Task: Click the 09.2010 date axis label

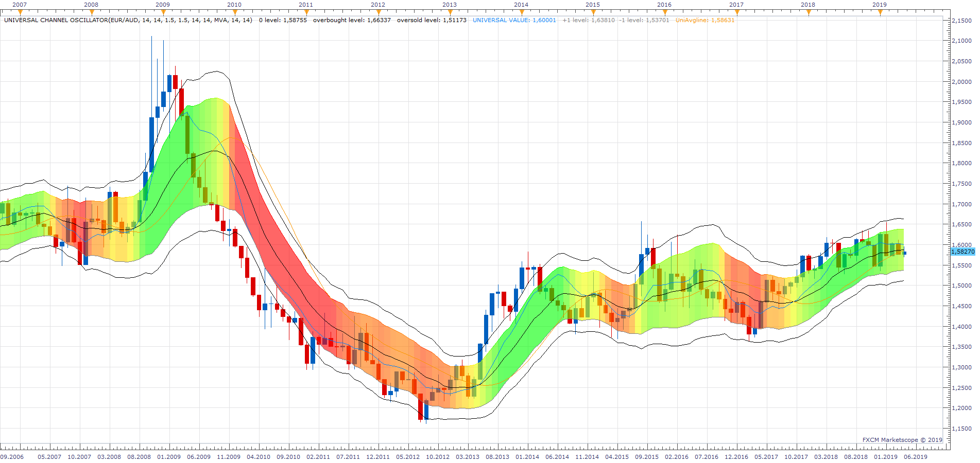Action: coord(288,457)
